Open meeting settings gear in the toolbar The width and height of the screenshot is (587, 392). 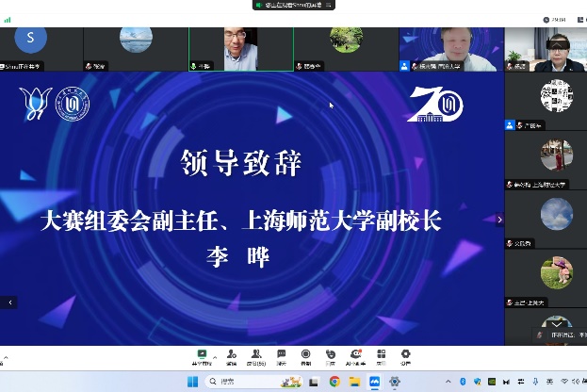(405, 357)
